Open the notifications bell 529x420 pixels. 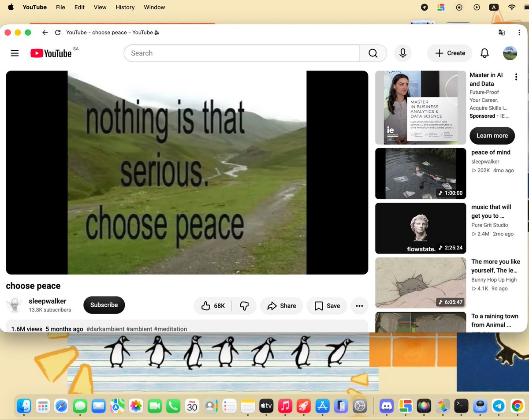(x=484, y=53)
